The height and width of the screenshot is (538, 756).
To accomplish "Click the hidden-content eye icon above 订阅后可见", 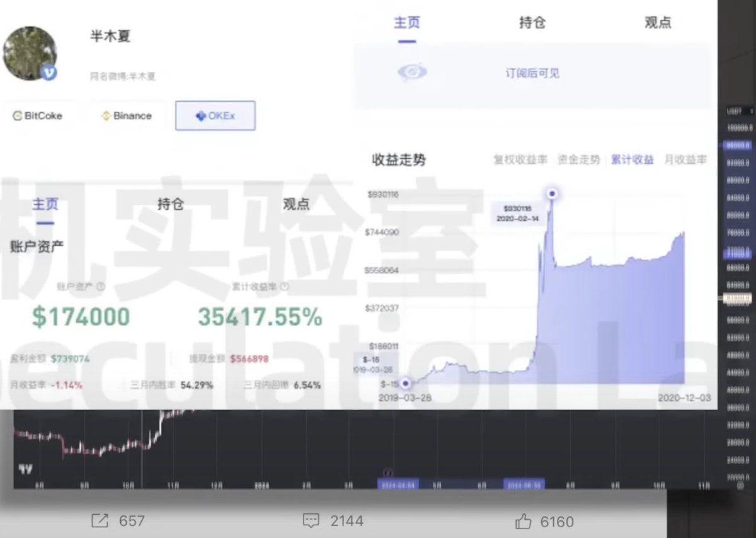I will pyautogui.click(x=411, y=73).
